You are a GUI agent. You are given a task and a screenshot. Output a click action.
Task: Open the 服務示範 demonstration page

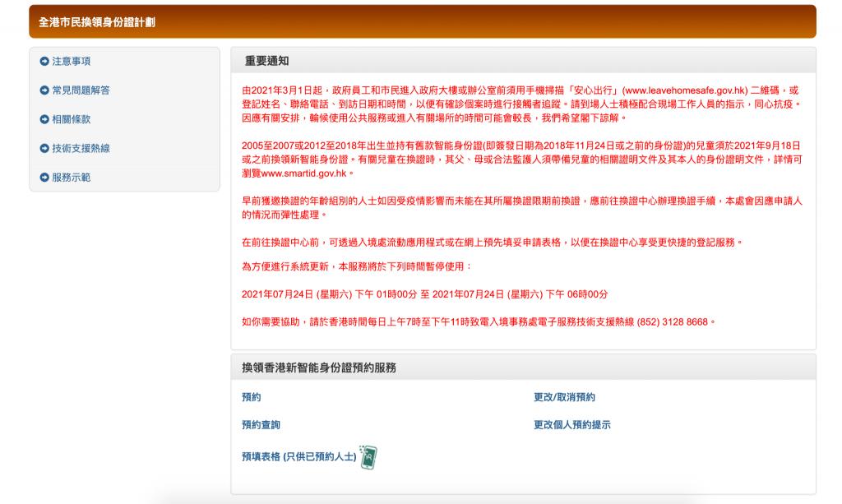click(x=70, y=178)
